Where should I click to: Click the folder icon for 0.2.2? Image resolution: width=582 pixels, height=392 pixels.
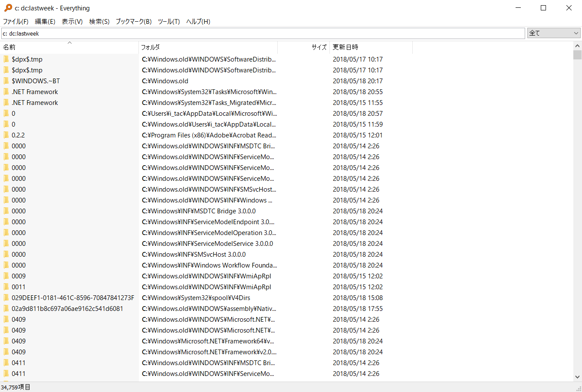6,135
